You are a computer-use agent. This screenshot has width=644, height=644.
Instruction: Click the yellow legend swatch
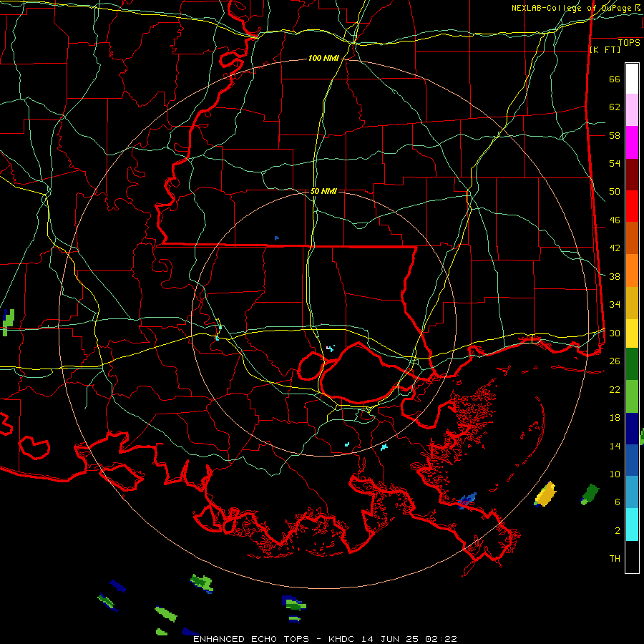[632, 333]
